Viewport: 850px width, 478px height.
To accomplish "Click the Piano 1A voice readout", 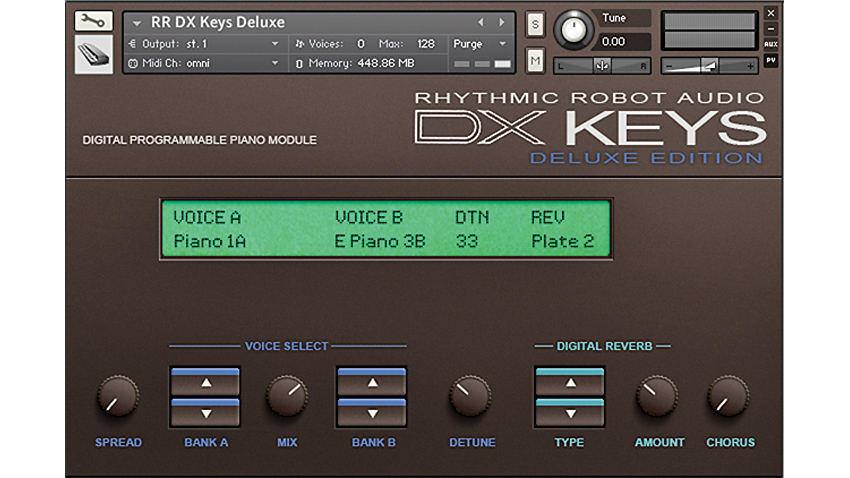I will pos(210,241).
